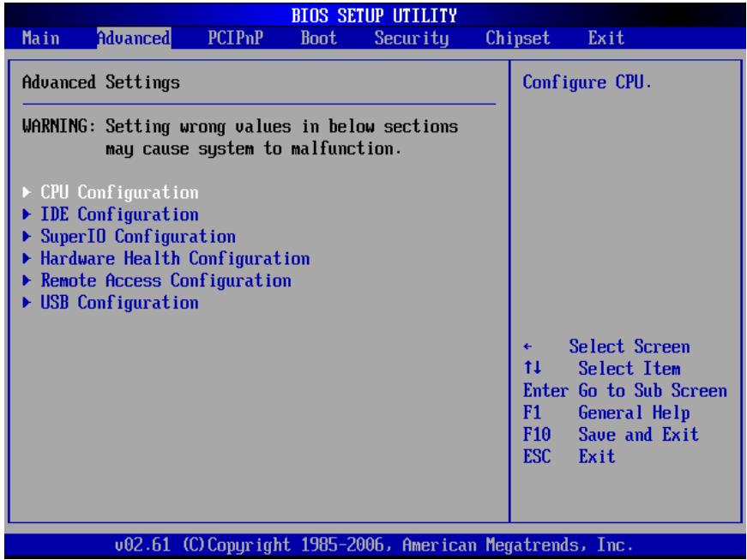The width and height of the screenshot is (747, 560).
Task: Click the triangle next to IDE Configuration
Action: coord(27,214)
